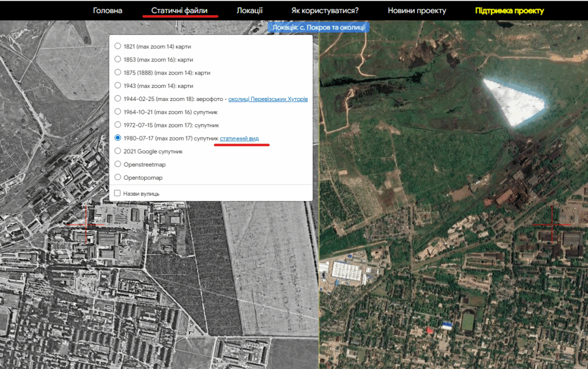Choose the 1972-07-15 satellite layer

click(118, 125)
